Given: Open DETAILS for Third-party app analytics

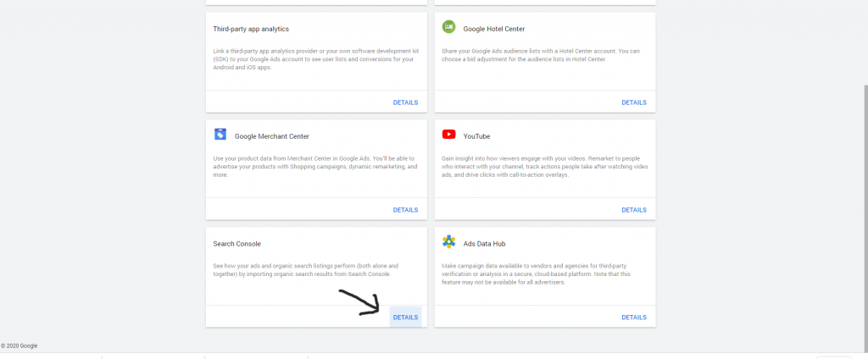Looking at the screenshot, I should [x=405, y=102].
